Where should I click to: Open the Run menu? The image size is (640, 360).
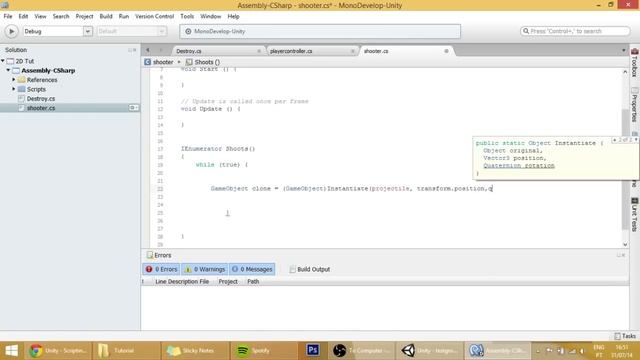click(x=124, y=16)
